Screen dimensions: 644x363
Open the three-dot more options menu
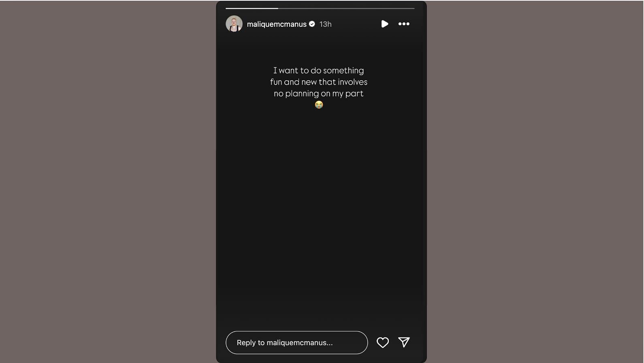pos(404,24)
